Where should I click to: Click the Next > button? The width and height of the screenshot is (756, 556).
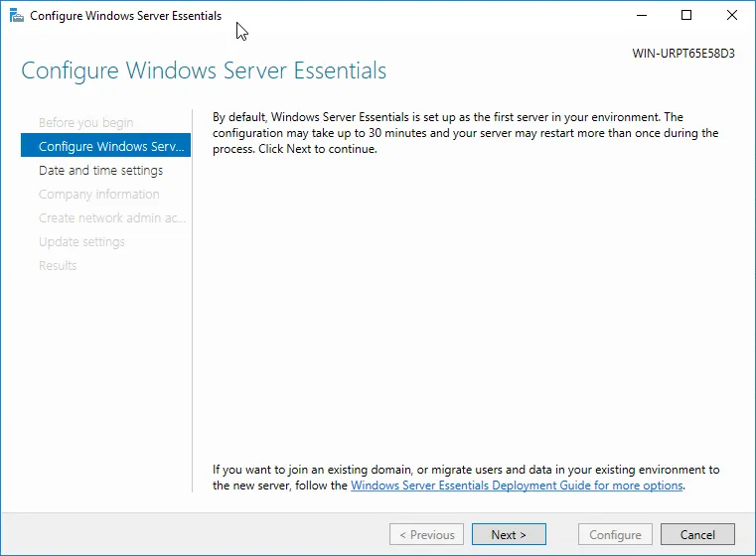509,534
